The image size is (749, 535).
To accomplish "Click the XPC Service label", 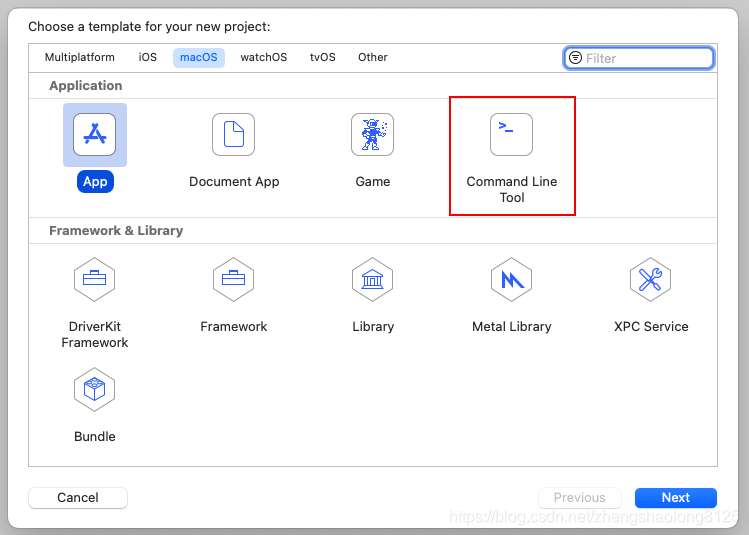I will (651, 327).
